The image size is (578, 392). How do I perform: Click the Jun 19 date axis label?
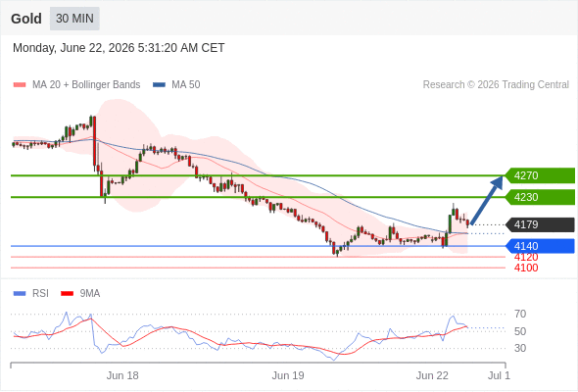(x=288, y=375)
